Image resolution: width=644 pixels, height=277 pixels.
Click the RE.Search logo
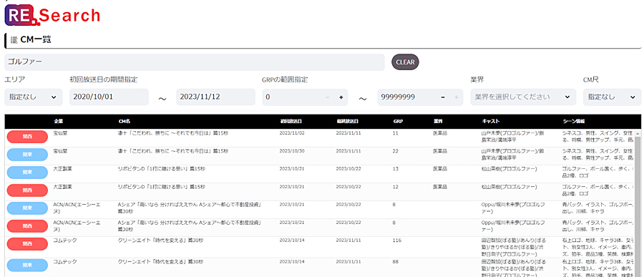(x=52, y=15)
